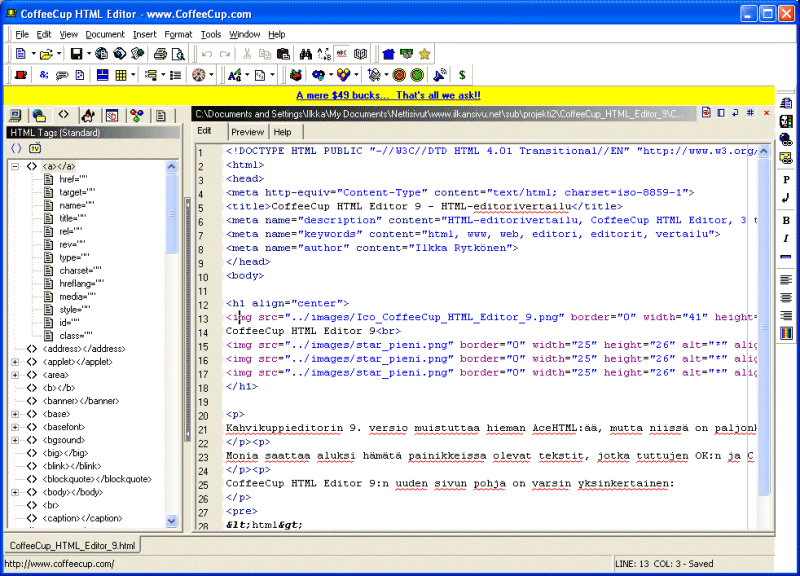
Task: Click the Paste clipboard icon
Action: [283, 54]
